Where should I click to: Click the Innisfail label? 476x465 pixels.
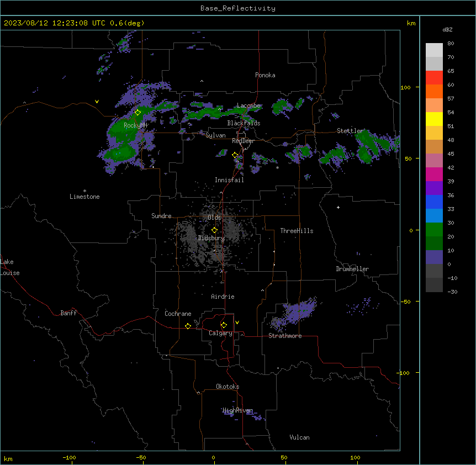pyautogui.click(x=229, y=180)
